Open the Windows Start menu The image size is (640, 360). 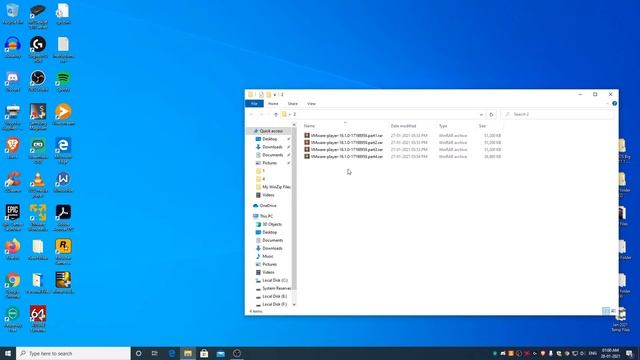click(8, 353)
